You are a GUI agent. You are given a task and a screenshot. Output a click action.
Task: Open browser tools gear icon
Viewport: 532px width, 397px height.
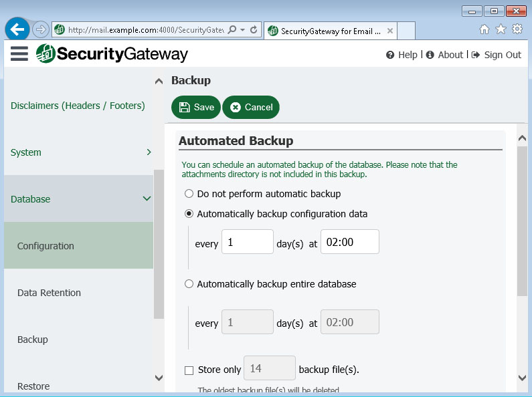(517, 29)
